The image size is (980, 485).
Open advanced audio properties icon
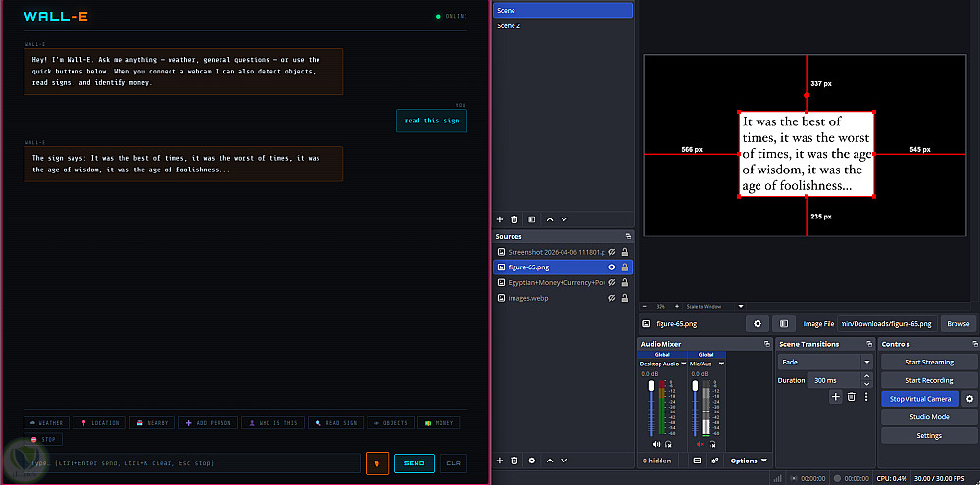(715, 461)
